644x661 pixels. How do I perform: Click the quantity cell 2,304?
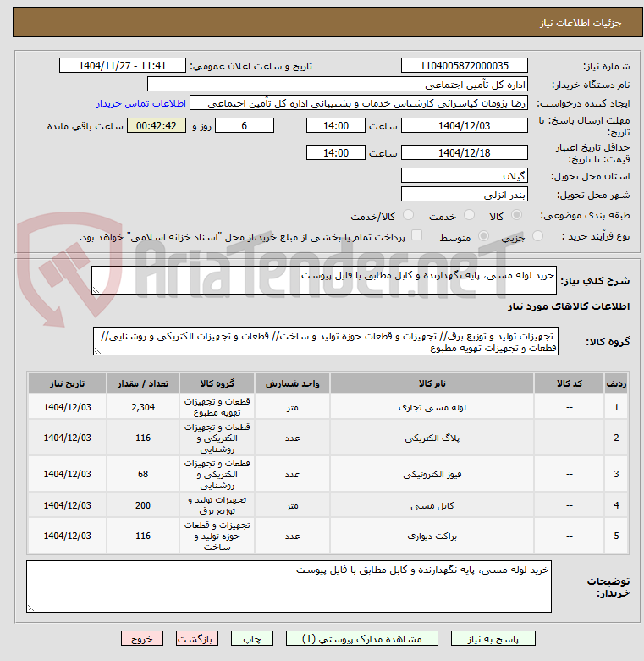pyautogui.click(x=143, y=407)
